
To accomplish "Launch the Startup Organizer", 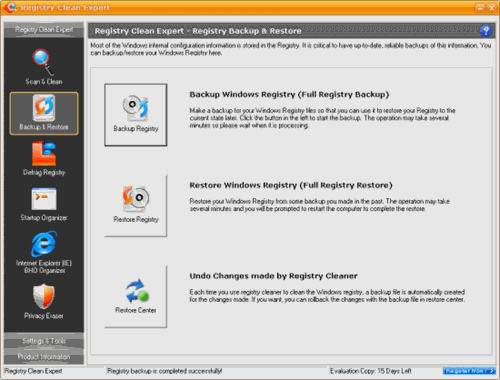I will coord(44,204).
